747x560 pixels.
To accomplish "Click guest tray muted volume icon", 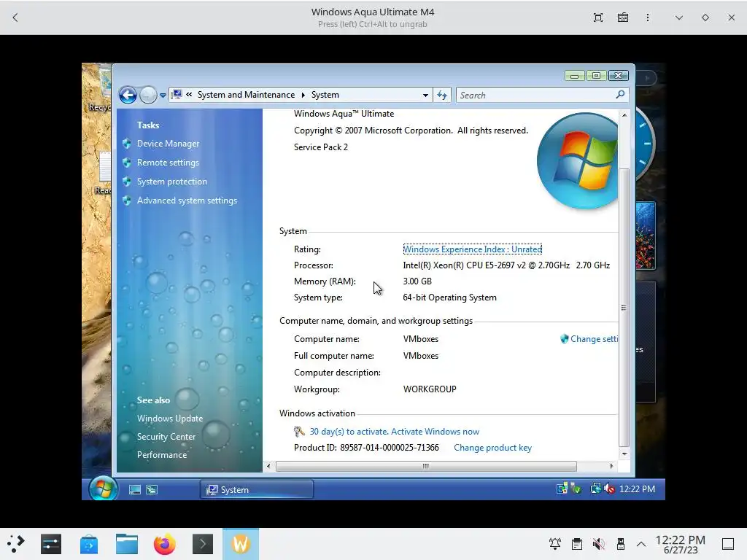I will [609, 489].
